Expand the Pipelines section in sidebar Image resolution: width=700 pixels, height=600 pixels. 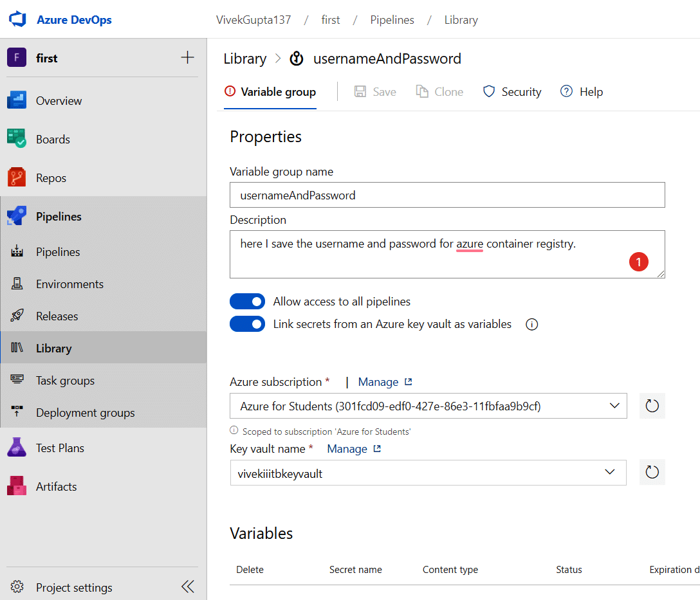(x=59, y=217)
